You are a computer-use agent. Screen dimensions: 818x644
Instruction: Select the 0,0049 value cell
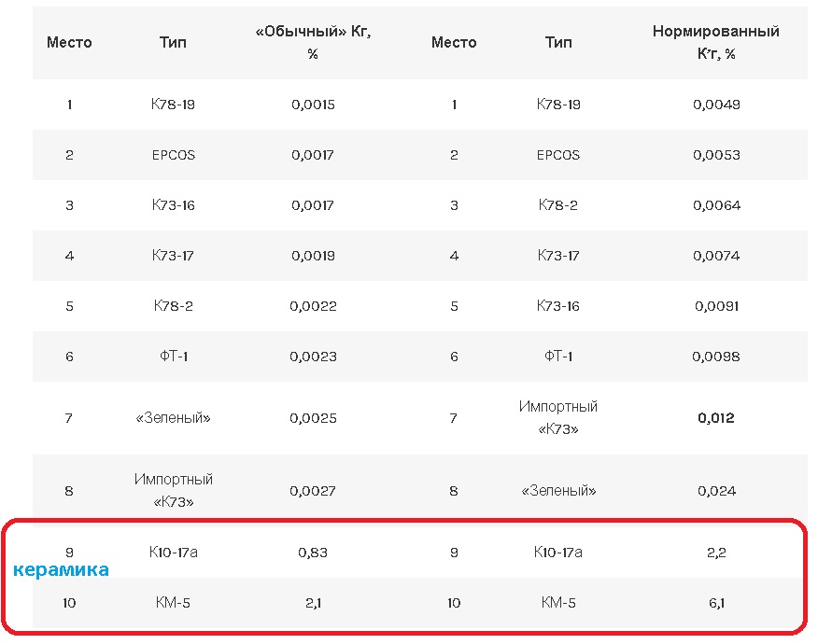[x=716, y=105]
